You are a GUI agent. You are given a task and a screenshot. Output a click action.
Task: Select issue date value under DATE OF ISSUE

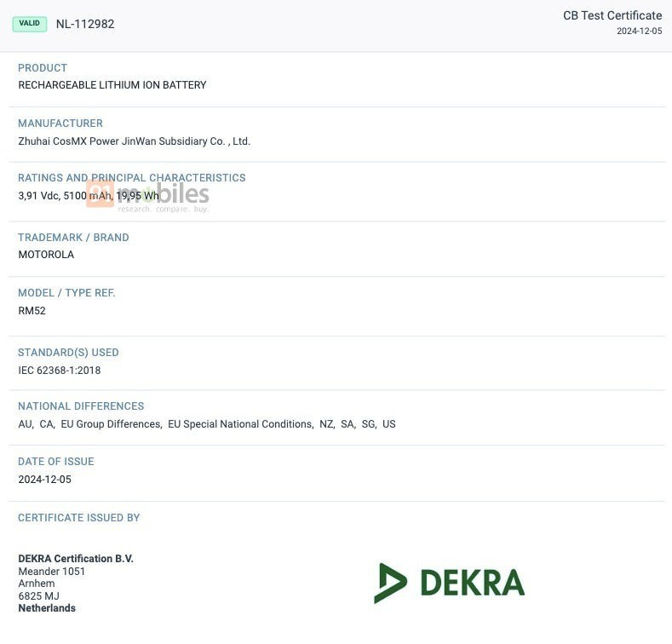click(x=44, y=479)
